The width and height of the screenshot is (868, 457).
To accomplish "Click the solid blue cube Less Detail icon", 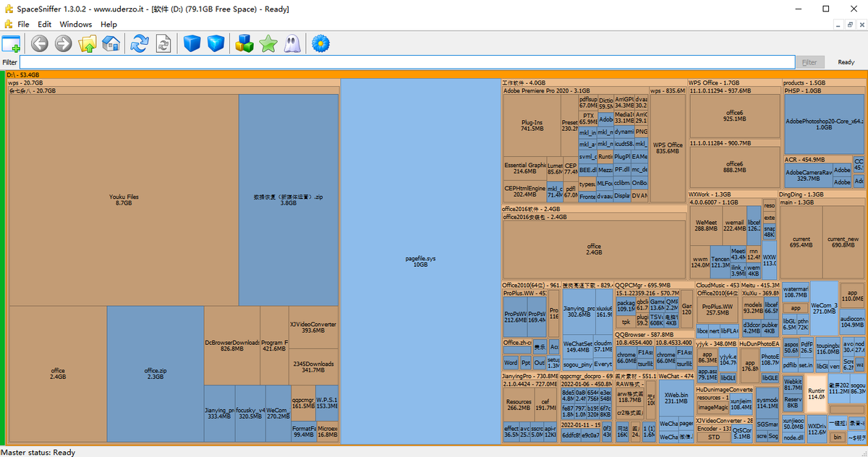I will [191, 44].
